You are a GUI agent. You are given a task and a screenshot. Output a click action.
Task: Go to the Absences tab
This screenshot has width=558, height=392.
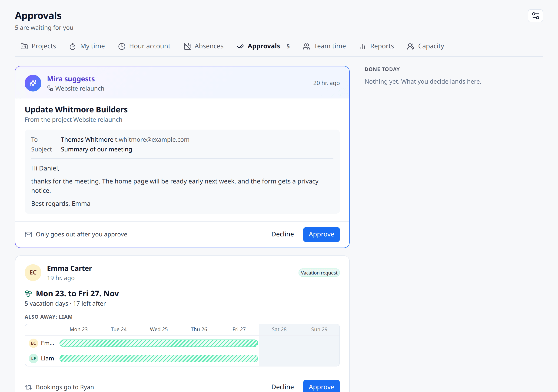pyautogui.click(x=204, y=46)
